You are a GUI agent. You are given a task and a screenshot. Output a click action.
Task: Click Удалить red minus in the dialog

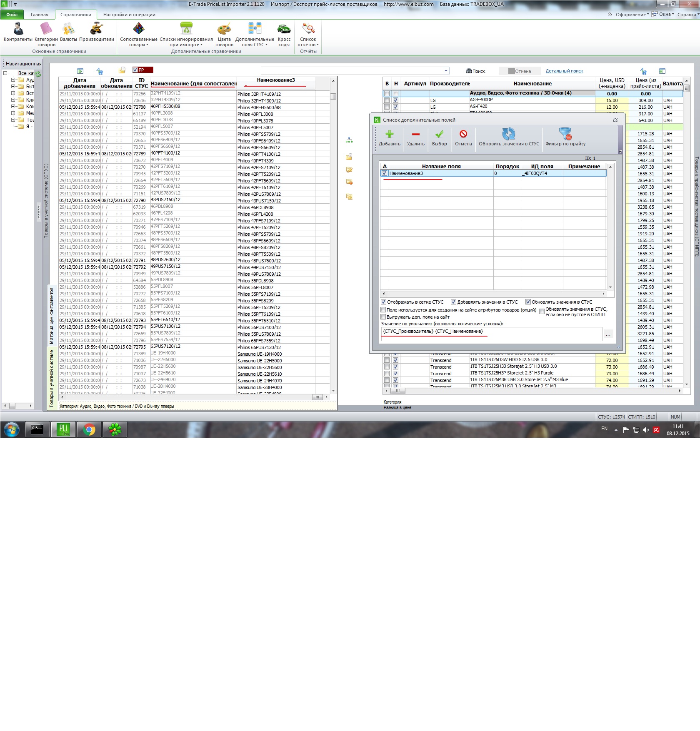pos(416,138)
